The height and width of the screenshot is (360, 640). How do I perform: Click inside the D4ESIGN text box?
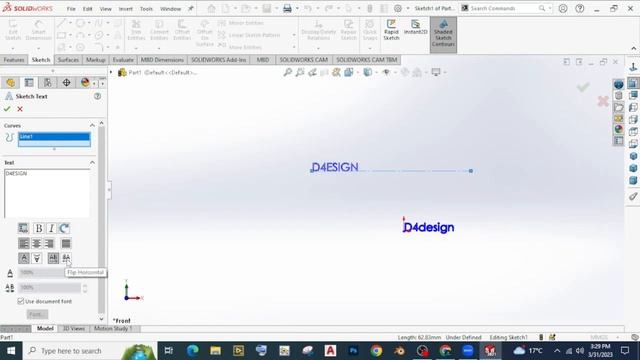tap(47, 193)
